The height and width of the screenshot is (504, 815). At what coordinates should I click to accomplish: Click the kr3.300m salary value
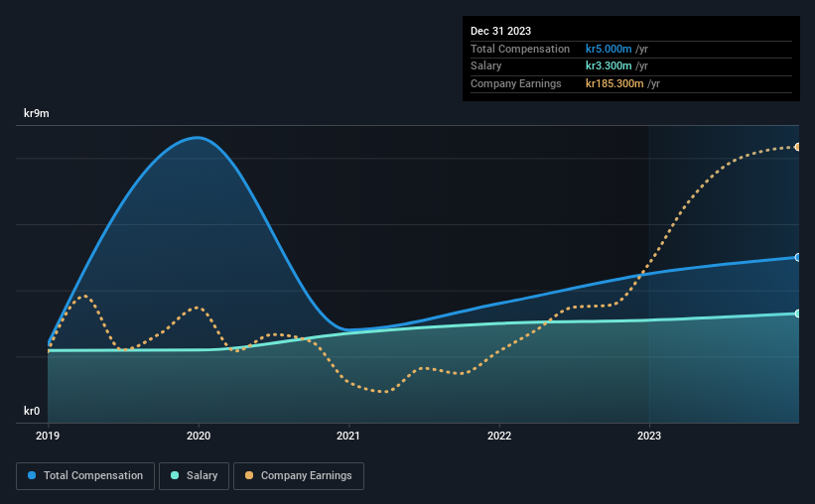click(x=609, y=66)
